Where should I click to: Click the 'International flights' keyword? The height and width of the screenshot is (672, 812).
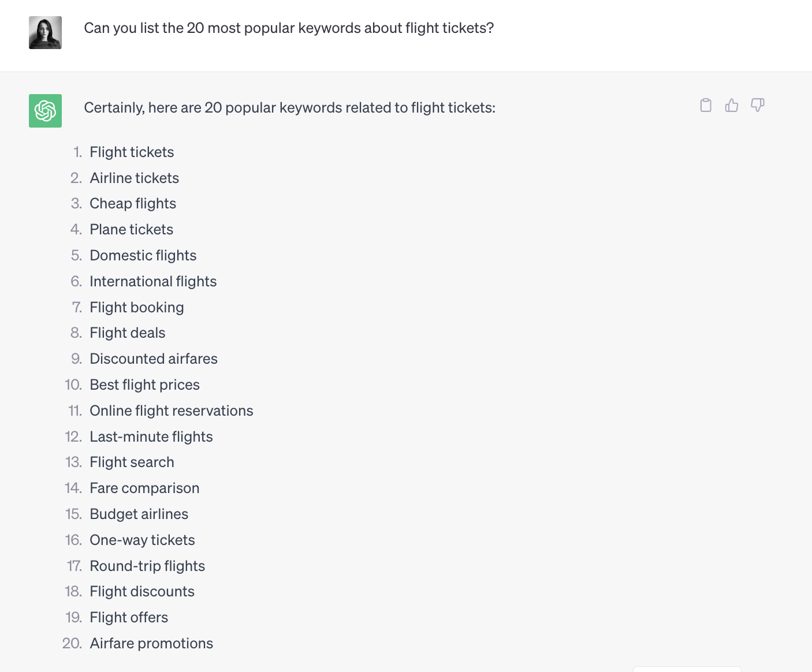[x=153, y=282]
